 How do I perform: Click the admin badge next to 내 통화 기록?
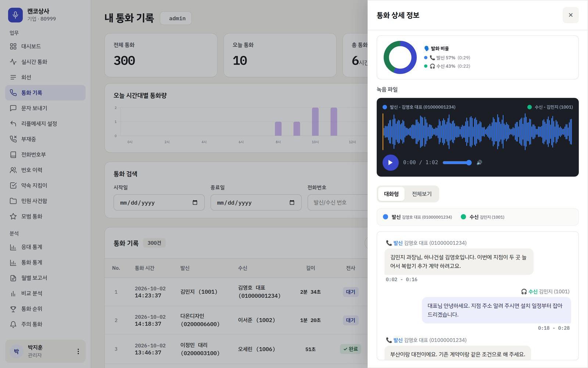176,18
